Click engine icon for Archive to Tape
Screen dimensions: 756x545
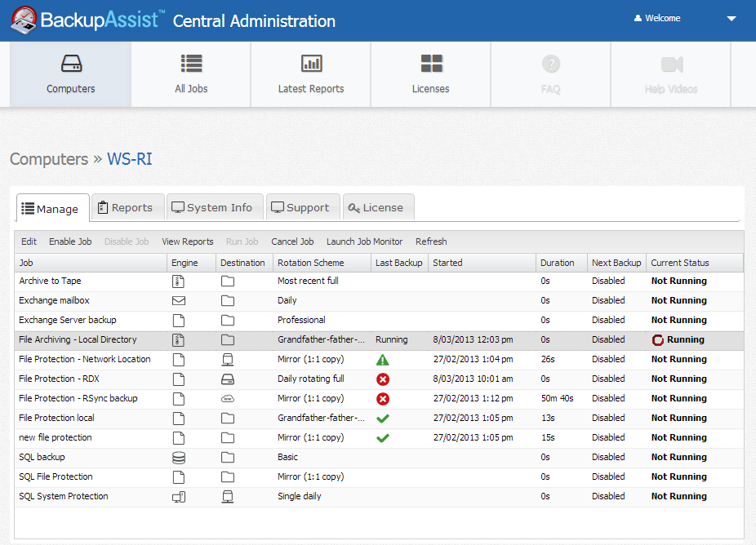tap(179, 281)
